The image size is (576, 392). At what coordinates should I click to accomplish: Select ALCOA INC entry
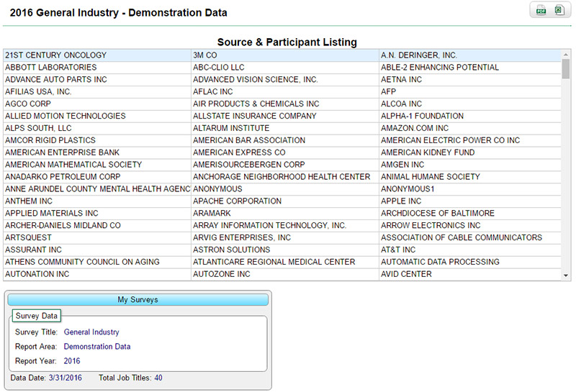pos(470,104)
